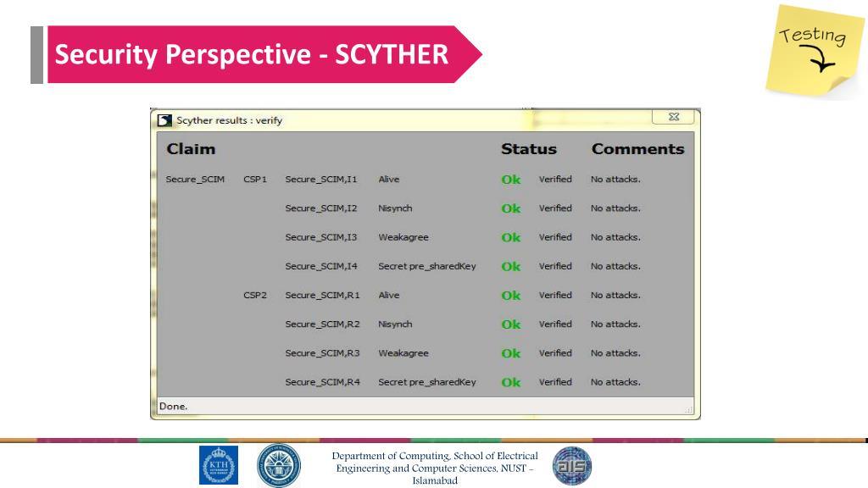Click Verified in the Secure_SCIM,R2 row
The width and height of the screenshot is (868, 488).
(x=555, y=324)
